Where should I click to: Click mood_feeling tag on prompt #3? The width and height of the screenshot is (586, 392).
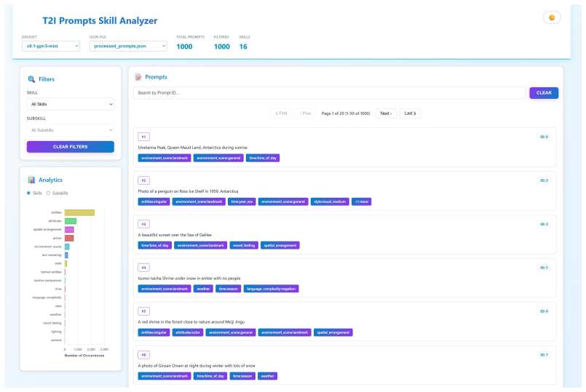tap(244, 245)
